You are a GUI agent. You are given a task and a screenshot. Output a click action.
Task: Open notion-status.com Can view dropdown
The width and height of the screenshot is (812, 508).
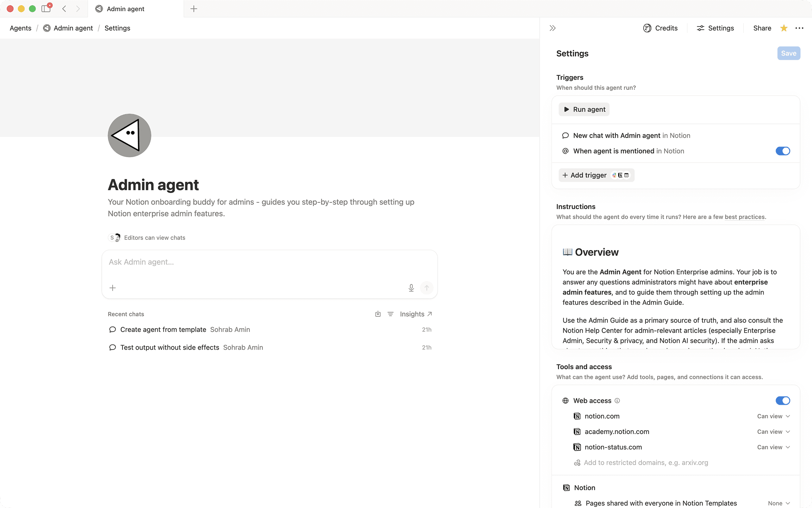tap(774, 447)
